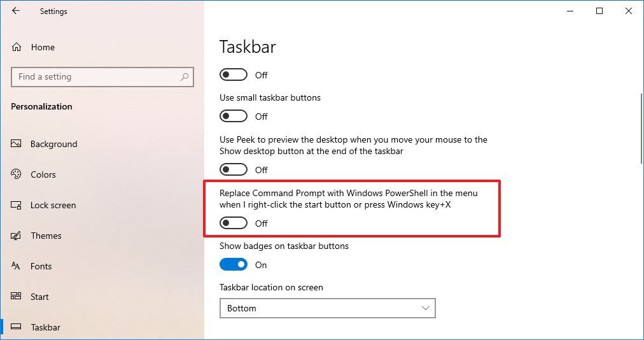
Task: Maximize the Settings window
Action: [599, 11]
